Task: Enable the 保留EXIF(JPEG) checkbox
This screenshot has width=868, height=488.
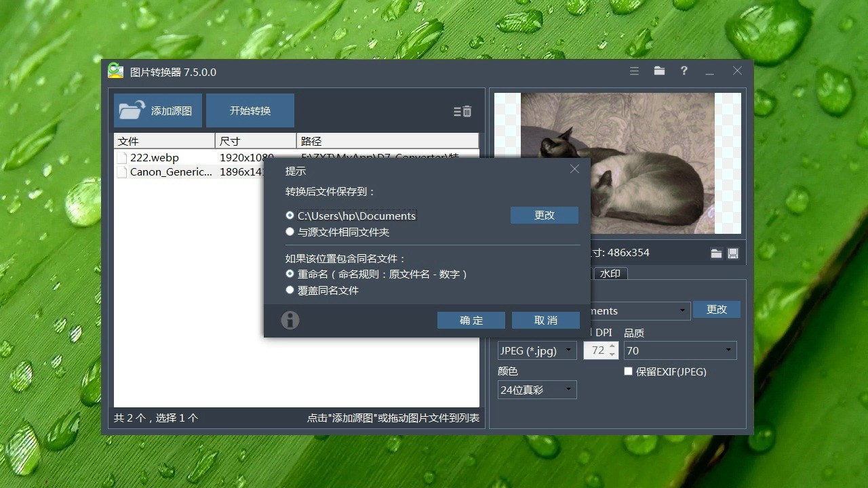Action: 628,371
